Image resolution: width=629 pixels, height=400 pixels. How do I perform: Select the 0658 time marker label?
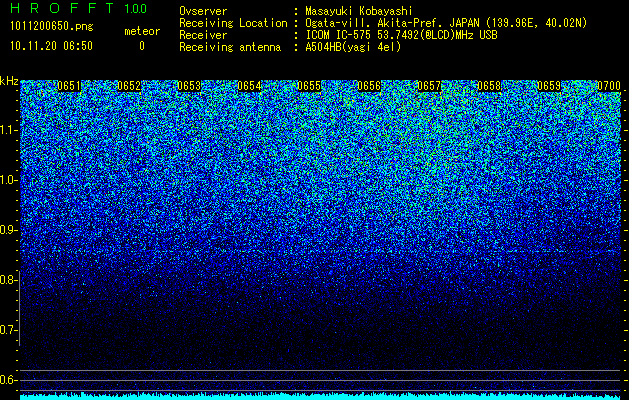489,86
